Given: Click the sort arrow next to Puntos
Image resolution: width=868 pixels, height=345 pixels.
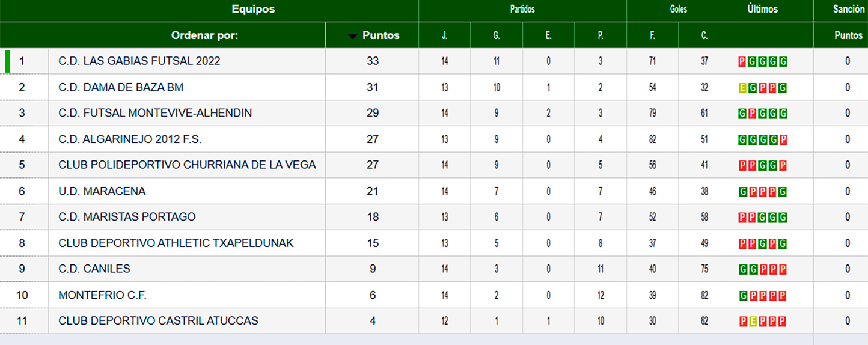Looking at the screenshot, I should tap(352, 36).
